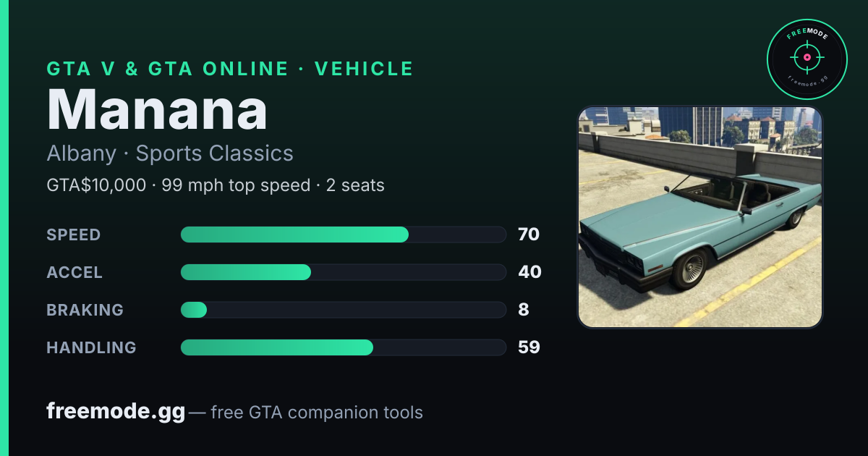Open the Manana car thumbnail image
The width and height of the screenshot is (868, 456).
click(700, 217)
